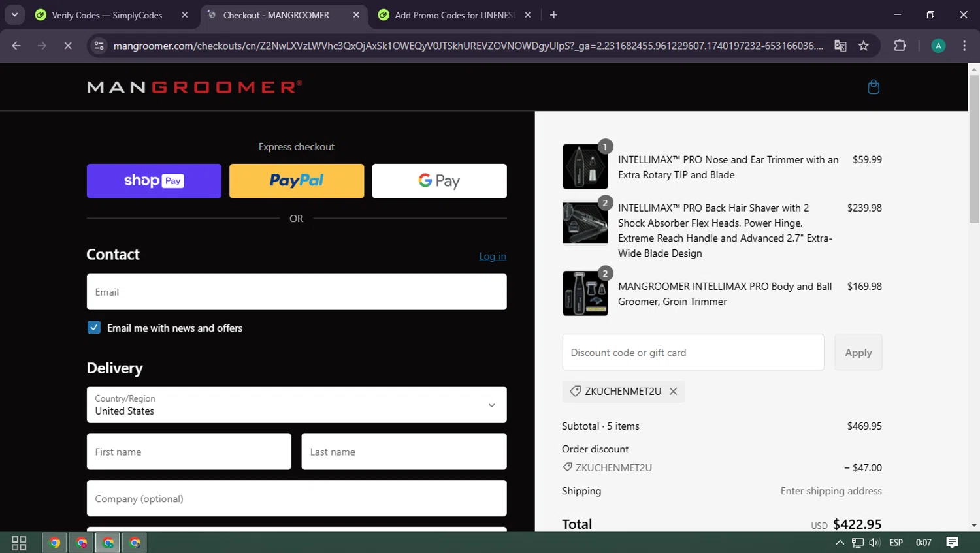980x553 pixels.
Task: Click the forward navigation arrow
Action: (42, 46)
